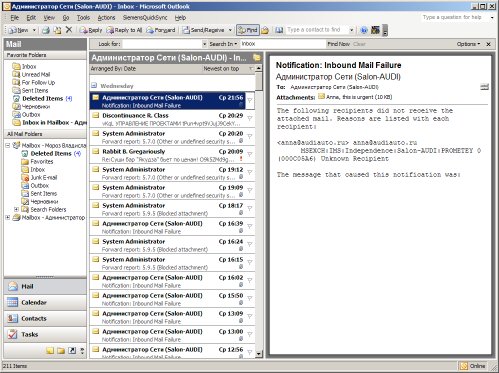Close the Find bar with X

488,44
